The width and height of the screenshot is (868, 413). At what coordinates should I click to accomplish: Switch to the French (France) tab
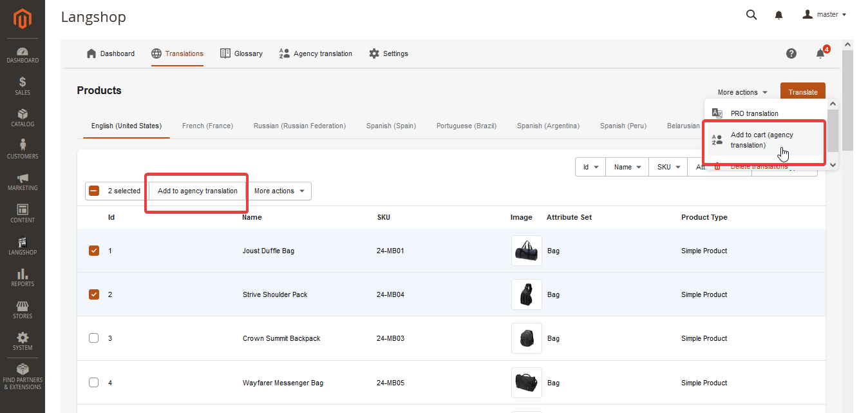pyautogui.click(x=207, y=126)
